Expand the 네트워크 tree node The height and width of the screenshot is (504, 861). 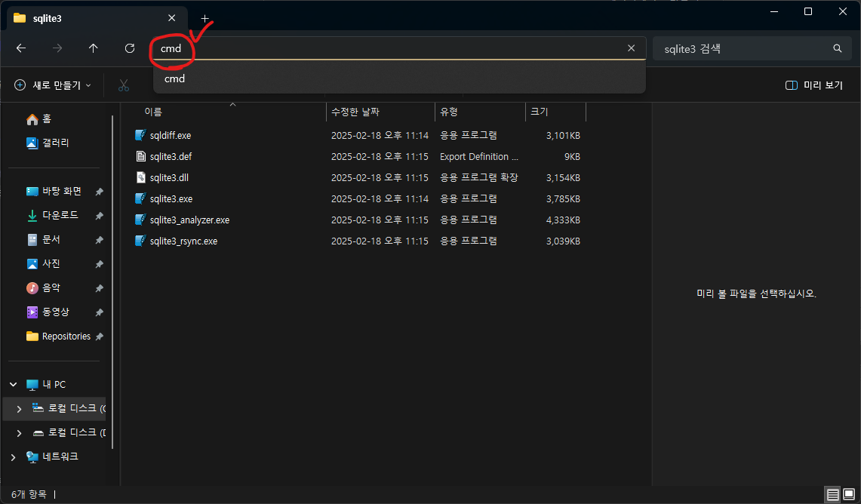(13, 456)
